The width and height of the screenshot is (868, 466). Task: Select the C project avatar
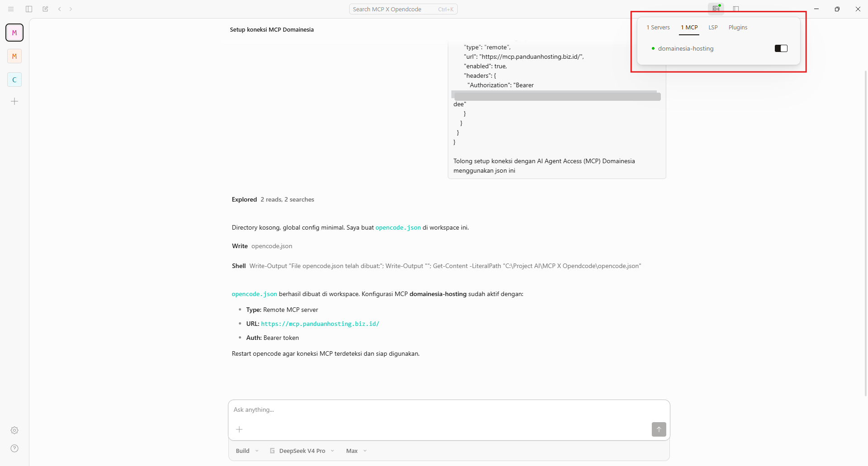[x=14, y=80]
